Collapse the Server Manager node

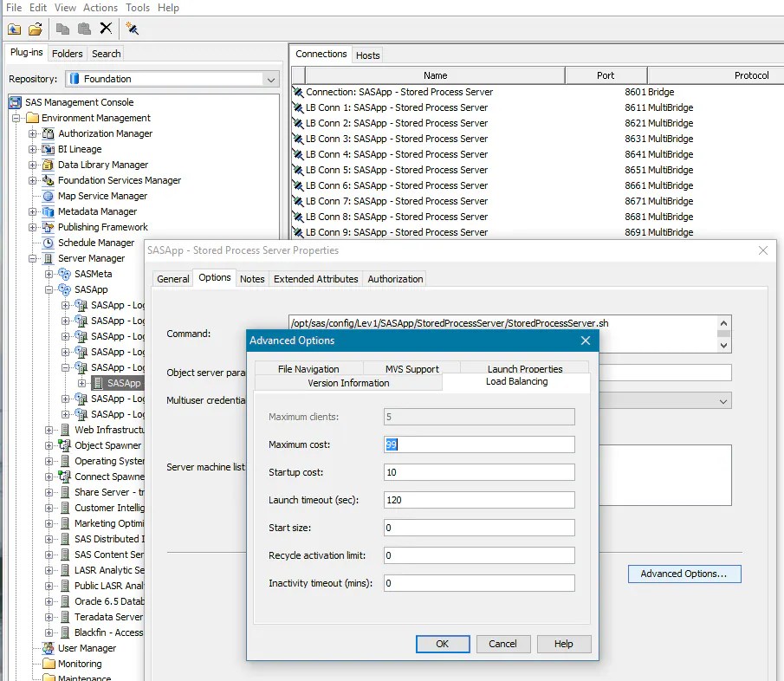[x=33, y=258]
